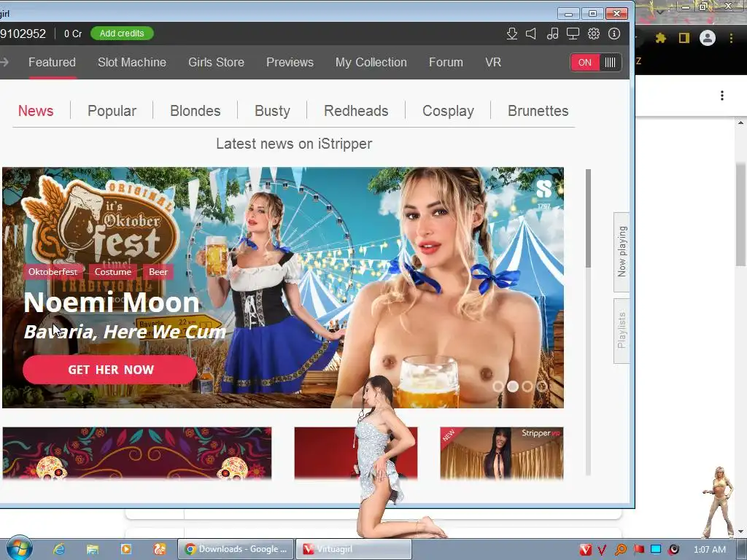Screen dimensions: 747x560
Task: Click the red V box tray icon
Action: [x=586, y=550]
